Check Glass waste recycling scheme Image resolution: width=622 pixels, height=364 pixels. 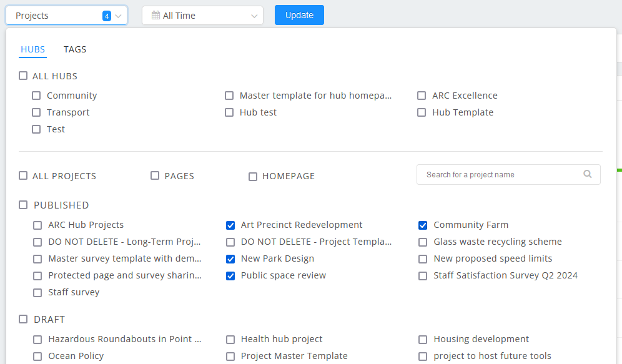(x=423, y=242)
